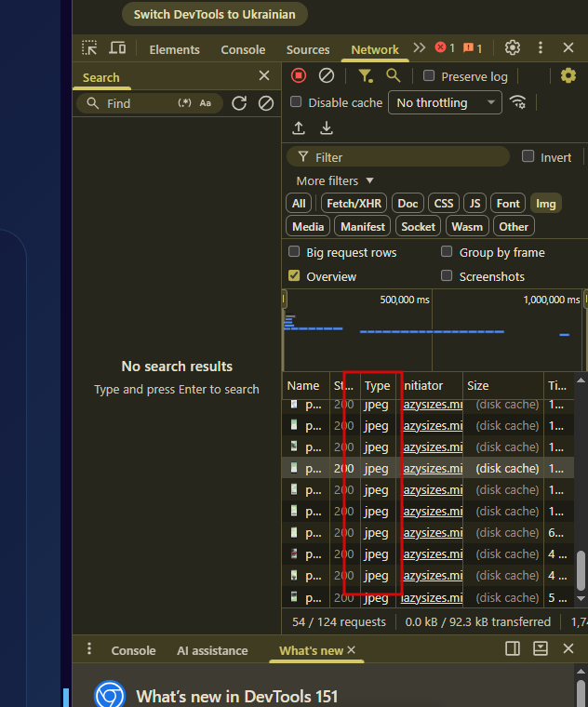
Task: Close the What's new tab
Action: [x=352, y=649]
